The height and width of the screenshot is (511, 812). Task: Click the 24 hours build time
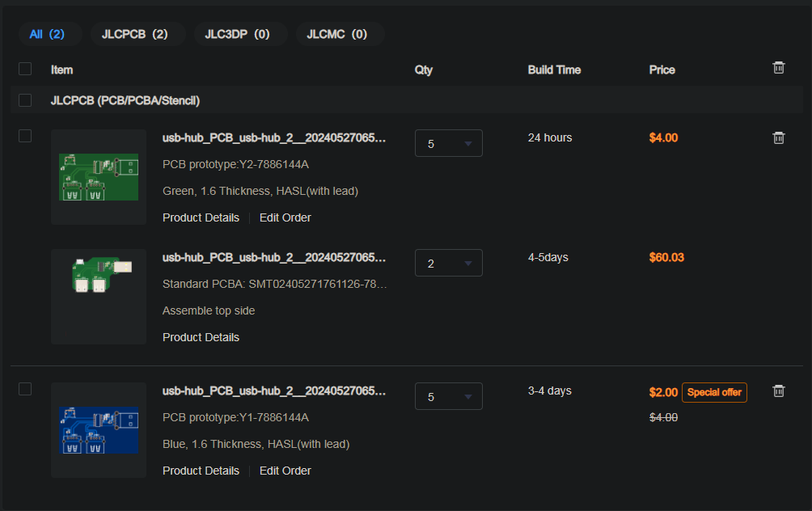click(x=550, y=137)
